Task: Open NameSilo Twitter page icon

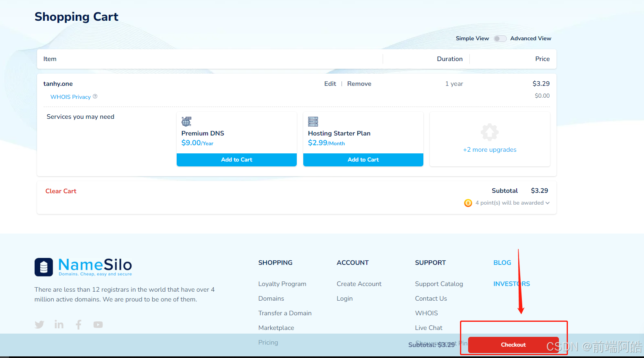Action: 39,324
